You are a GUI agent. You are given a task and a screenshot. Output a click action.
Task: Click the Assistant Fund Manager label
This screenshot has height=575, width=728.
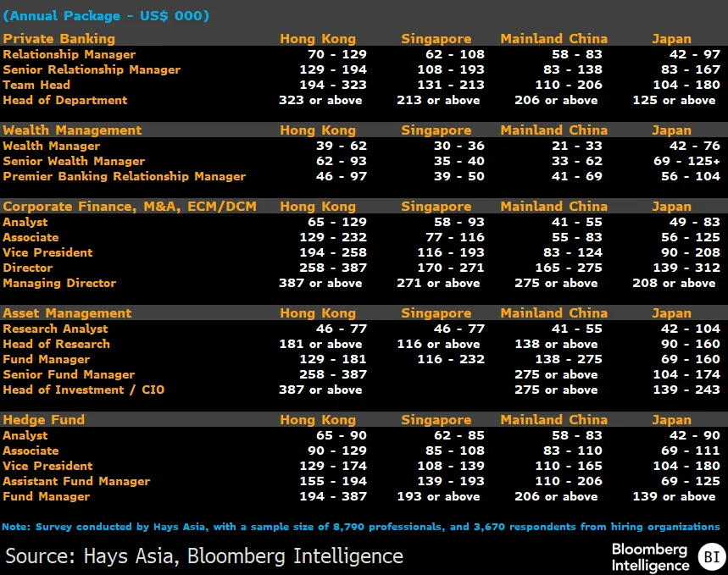coord(76,481)
